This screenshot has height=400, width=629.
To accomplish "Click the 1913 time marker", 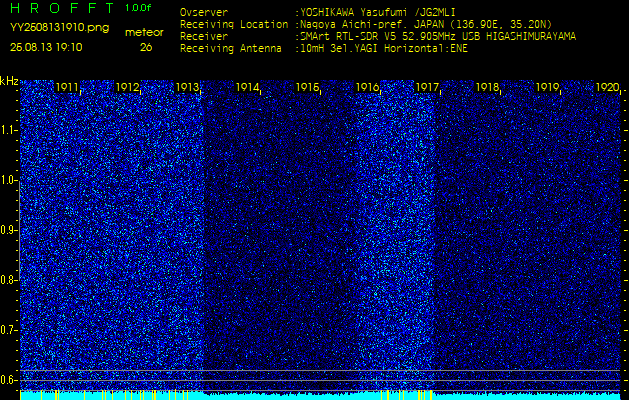I will [187, 87].
